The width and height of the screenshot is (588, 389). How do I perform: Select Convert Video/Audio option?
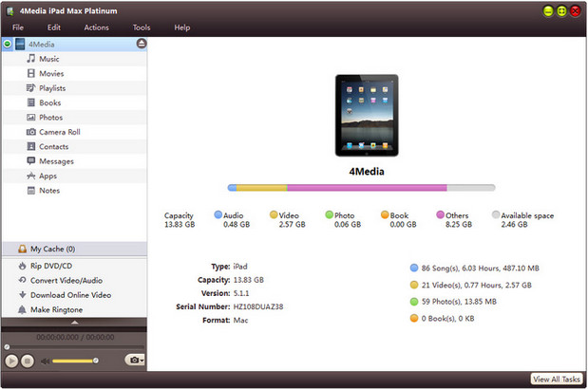(66, 280)
